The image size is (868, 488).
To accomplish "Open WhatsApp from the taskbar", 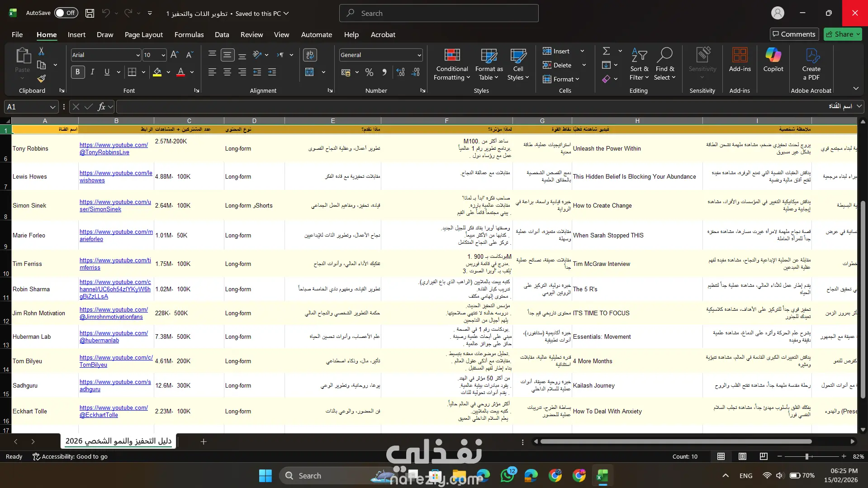I will [507, 475].
